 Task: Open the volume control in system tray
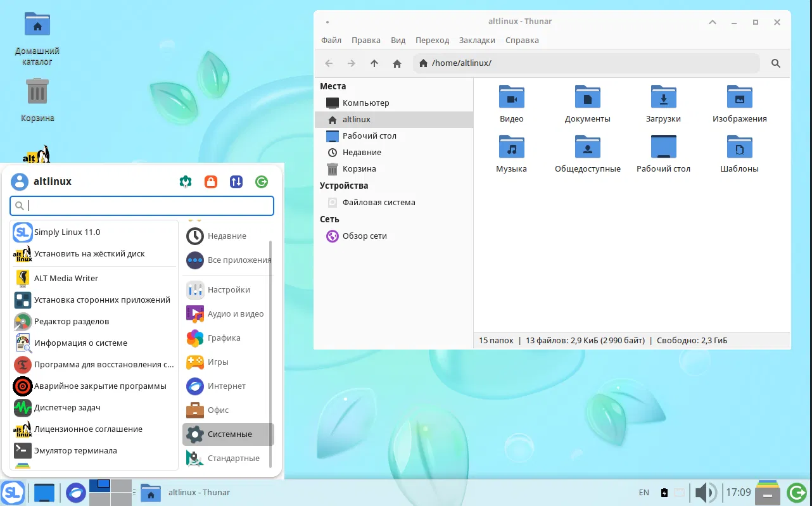tap(706, 492)
